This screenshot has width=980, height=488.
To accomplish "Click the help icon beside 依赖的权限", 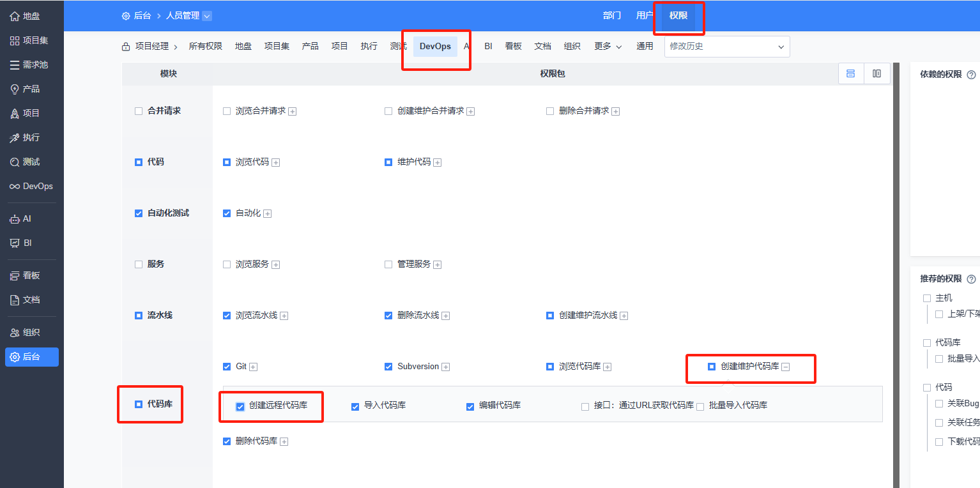I will click(971, 75).
